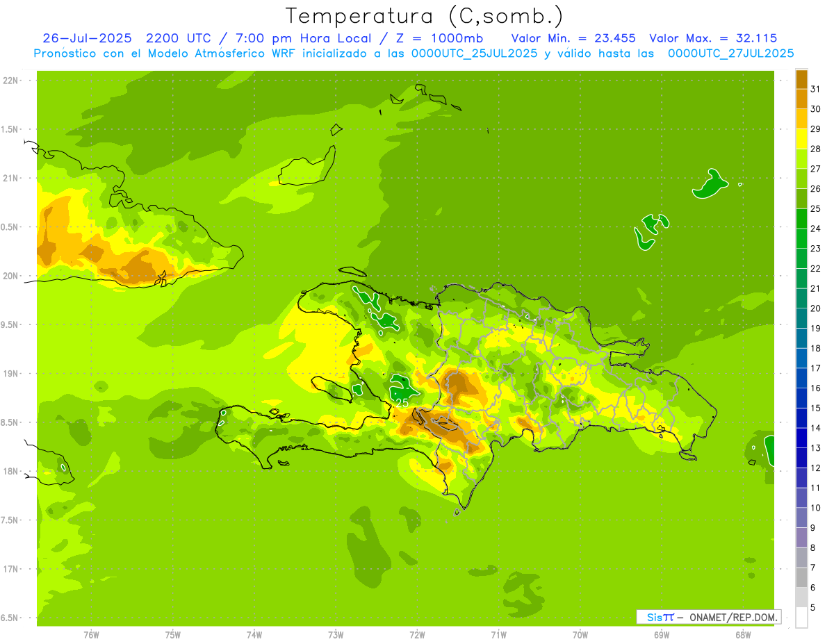Click the '76W' longitude axis label
The image size is (834, 644).
[91, 635]
